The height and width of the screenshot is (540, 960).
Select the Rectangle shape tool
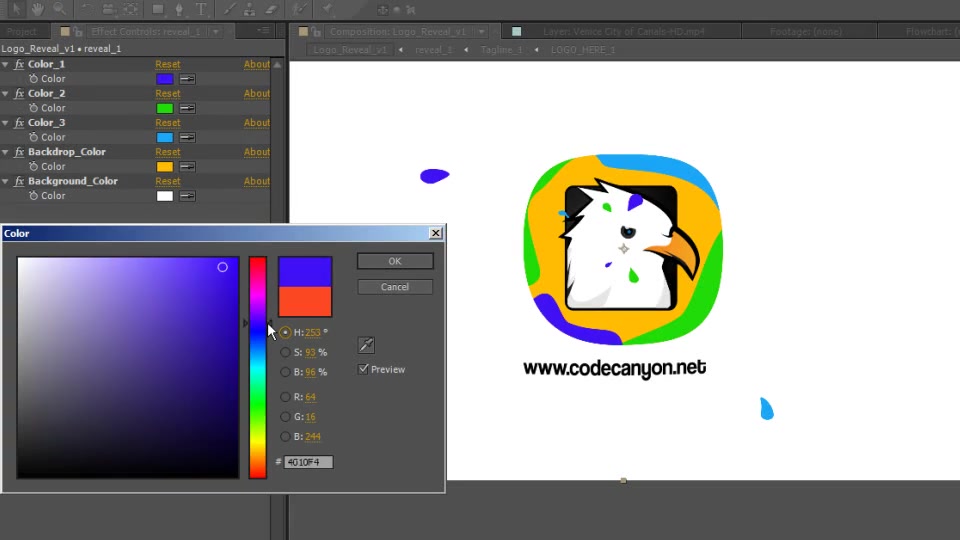pos(159,9)
